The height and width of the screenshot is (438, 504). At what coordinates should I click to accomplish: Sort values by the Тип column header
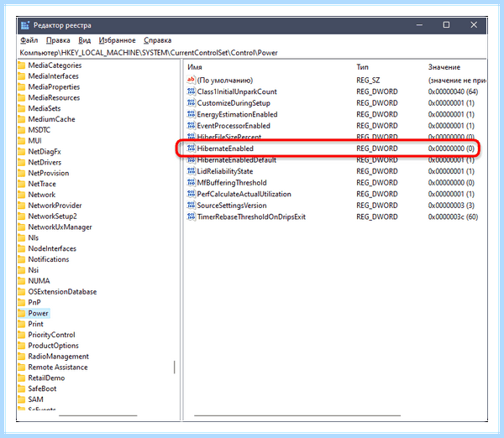point(362,67)
